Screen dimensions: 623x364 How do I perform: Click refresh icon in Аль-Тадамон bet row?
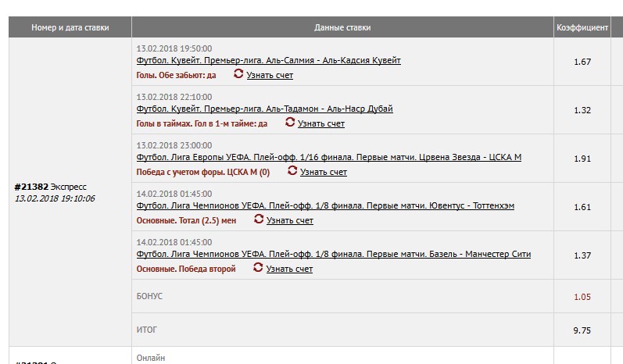(x=290, y=123)
